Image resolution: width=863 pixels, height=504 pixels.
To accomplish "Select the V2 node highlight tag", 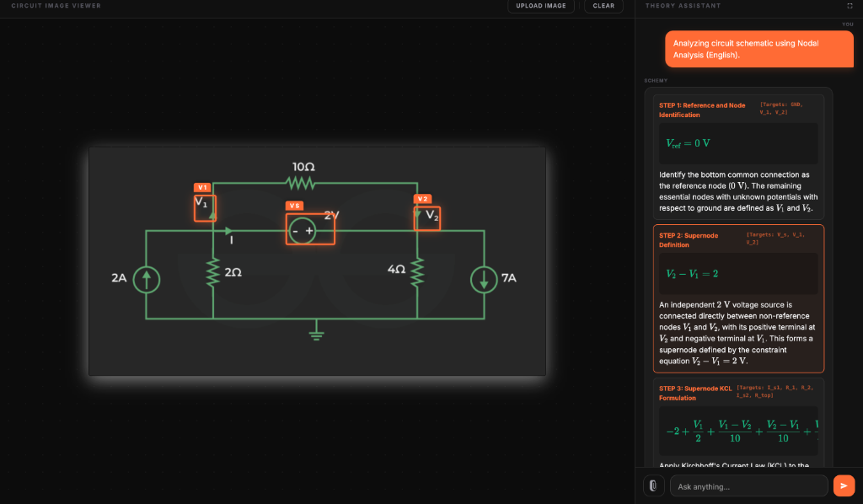I will click(423, 199).
